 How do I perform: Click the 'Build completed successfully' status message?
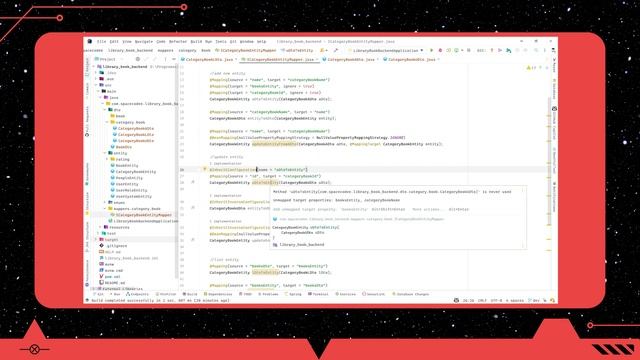tap(160, 300)
